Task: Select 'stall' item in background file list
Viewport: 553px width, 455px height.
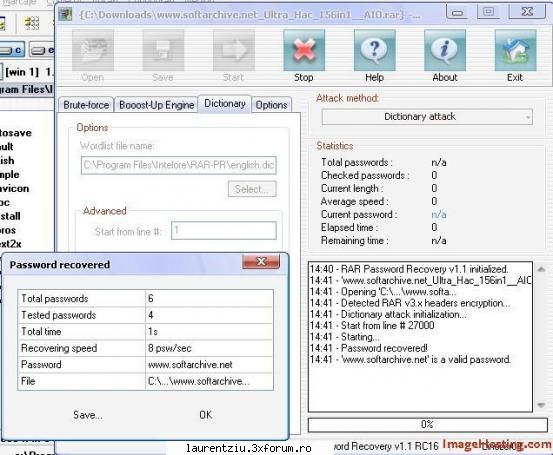Action: (x=10, y=216)
